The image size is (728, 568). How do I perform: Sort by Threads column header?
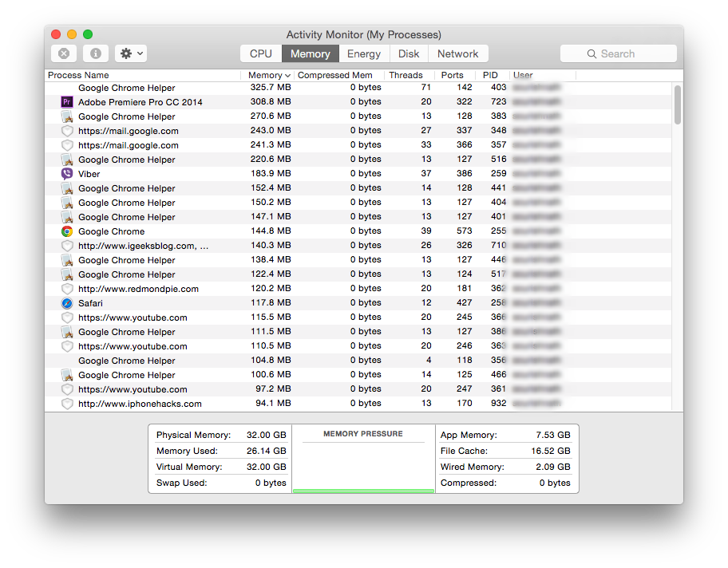[x=409, y=75]
